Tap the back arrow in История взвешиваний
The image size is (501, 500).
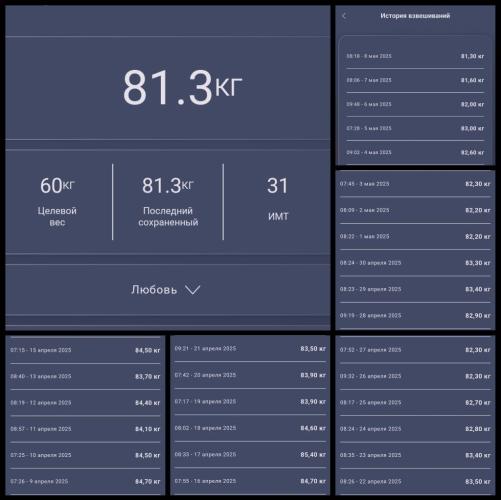[344, 16]
